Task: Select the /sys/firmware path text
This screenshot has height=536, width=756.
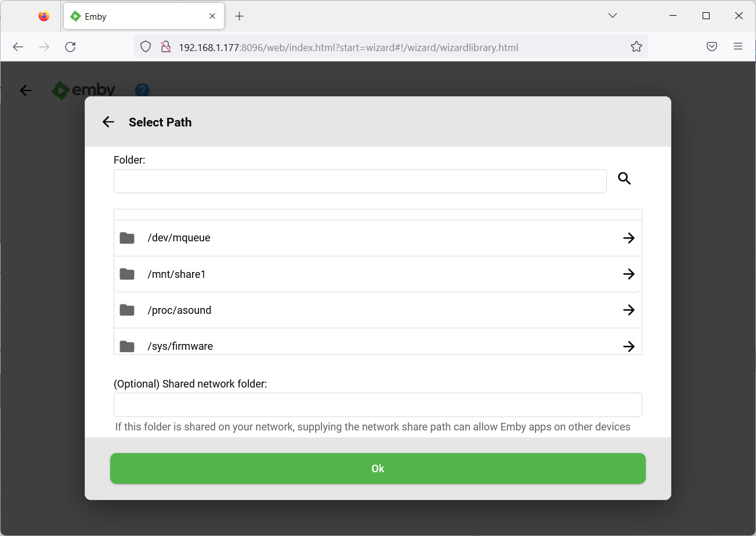Action: pyautogui.click(x=180, y=346)
